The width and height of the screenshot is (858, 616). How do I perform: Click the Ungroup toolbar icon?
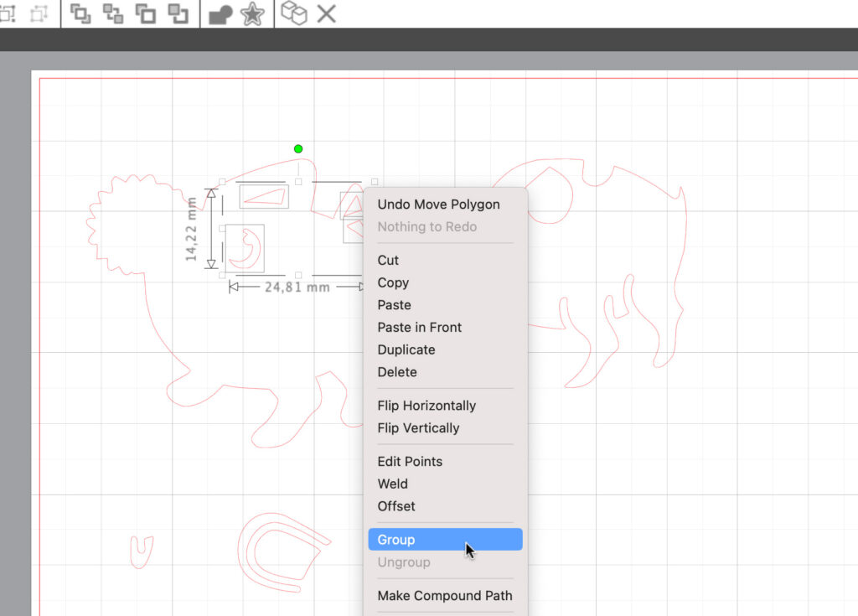click(x=111, y=14)
